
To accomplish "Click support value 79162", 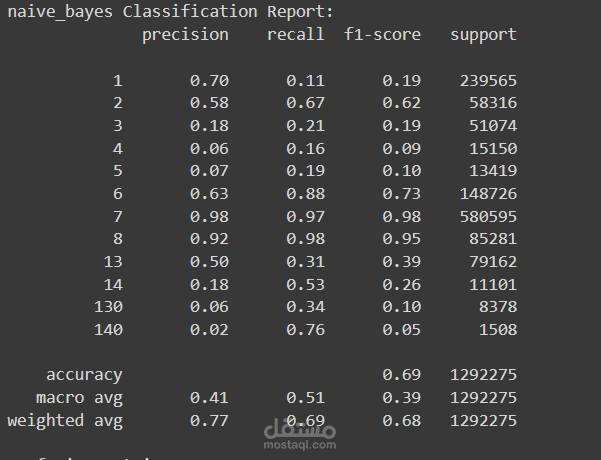I will [493, 262].
